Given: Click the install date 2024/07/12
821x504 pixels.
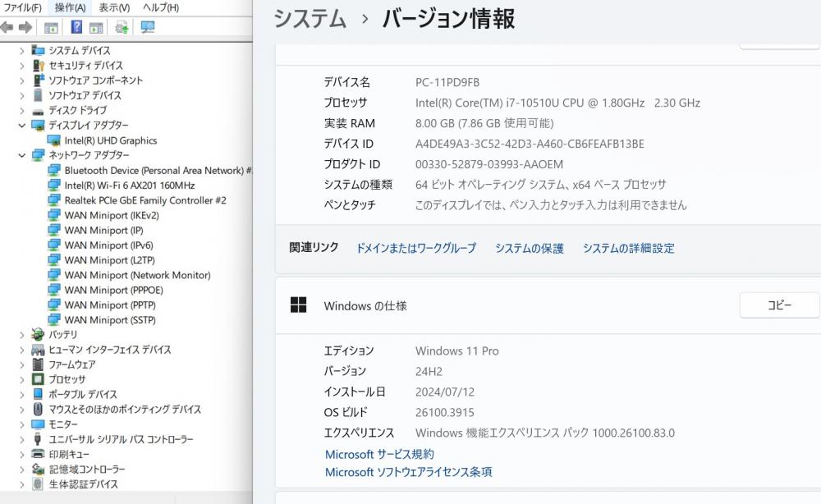Looking at the screenshot, I should (x=445, y=392).
